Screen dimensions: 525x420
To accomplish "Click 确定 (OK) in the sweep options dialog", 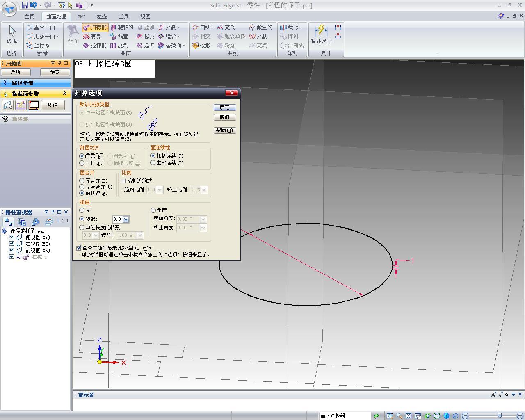I will pyautogui.click(x=225, y=107).
